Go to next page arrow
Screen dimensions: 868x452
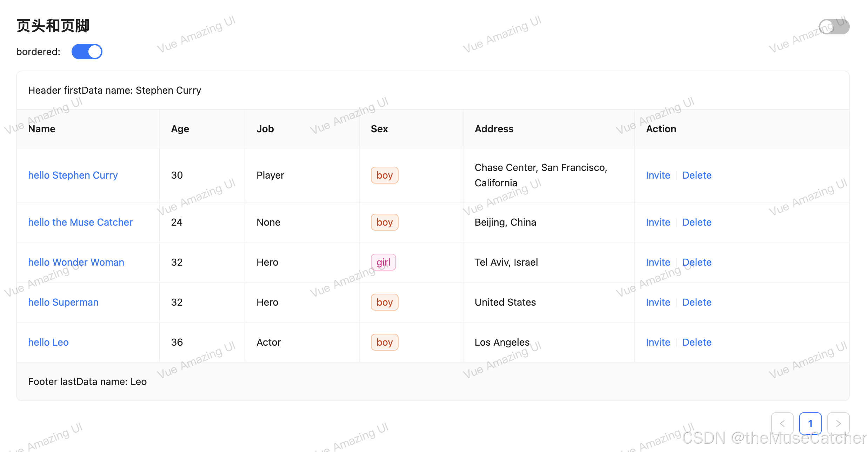click(x=838, y=424)
